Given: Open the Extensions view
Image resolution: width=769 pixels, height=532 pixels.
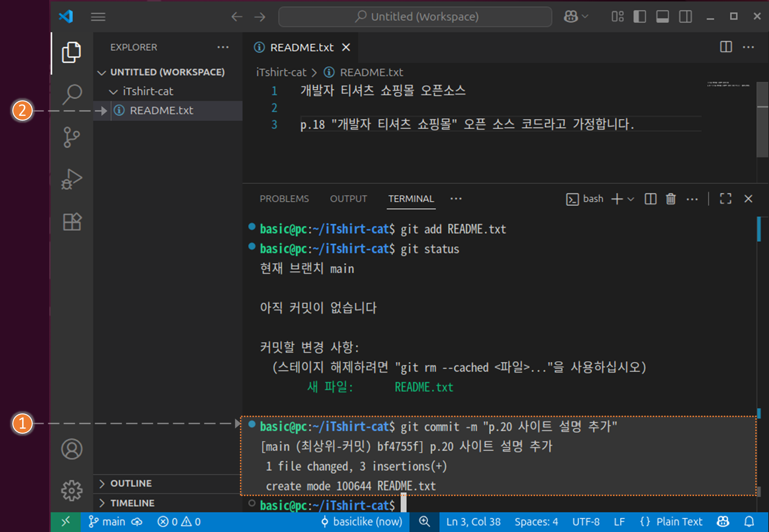Looking at the screenshot, I should (x=72, y=221).
